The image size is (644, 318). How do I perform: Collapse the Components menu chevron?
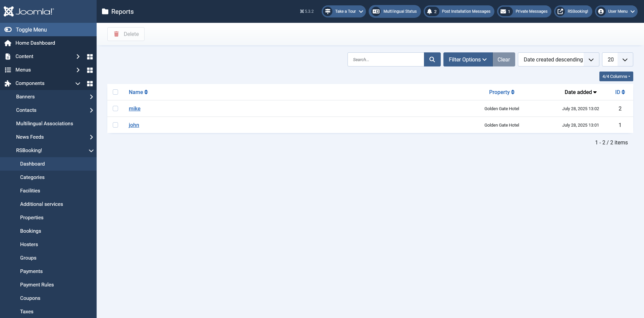(78, 83)
